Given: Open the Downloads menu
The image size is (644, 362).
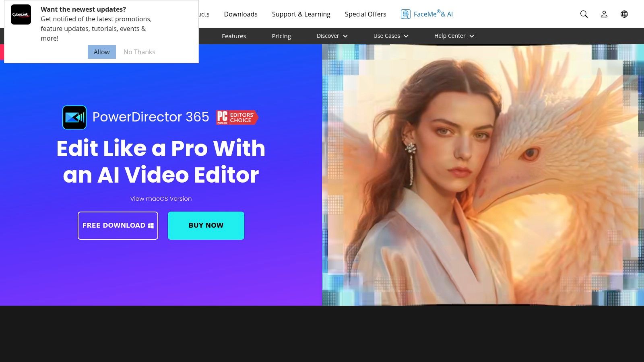Looking at the screenshot, I should [241, 14].
